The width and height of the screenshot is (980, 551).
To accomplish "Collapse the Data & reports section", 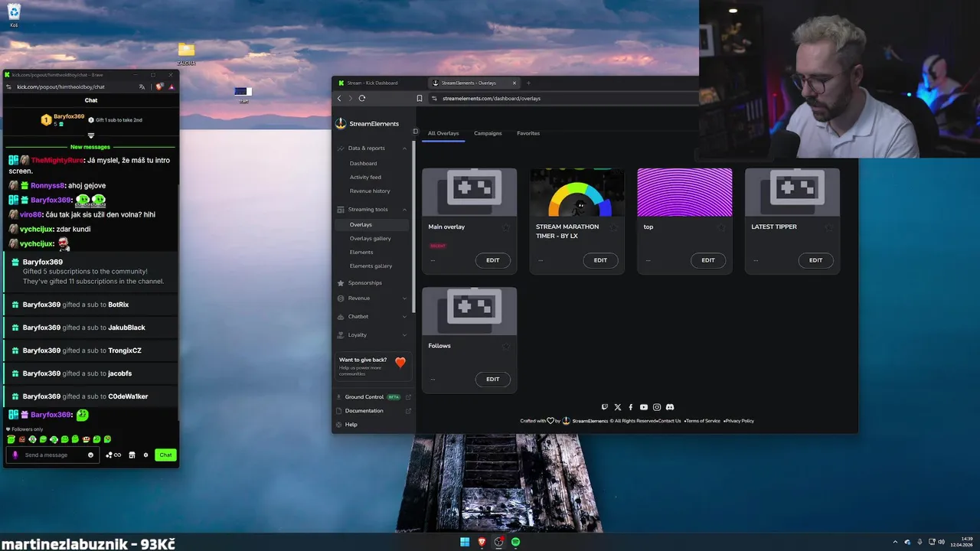I will point(404,148).
